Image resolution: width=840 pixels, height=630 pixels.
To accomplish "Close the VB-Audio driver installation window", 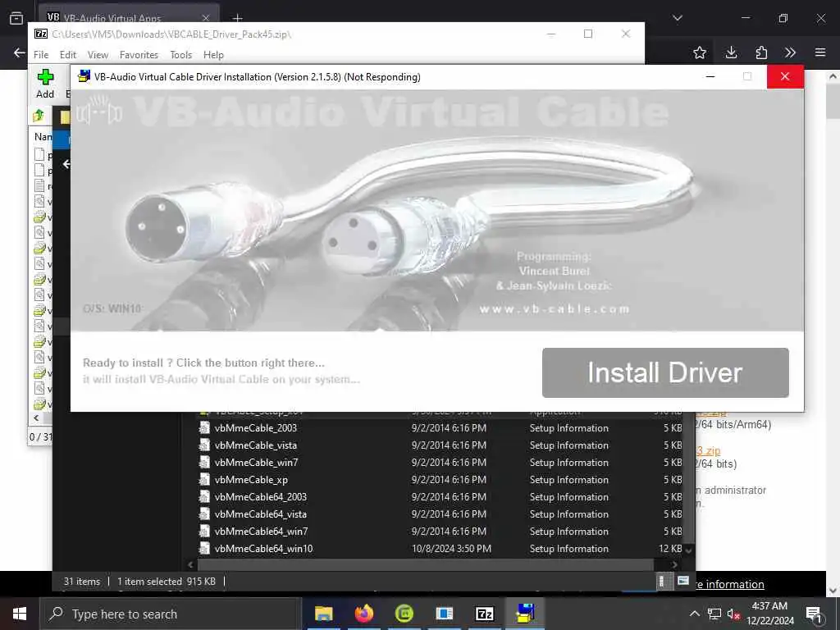I will pyautogui.click(x=785, y=76).
